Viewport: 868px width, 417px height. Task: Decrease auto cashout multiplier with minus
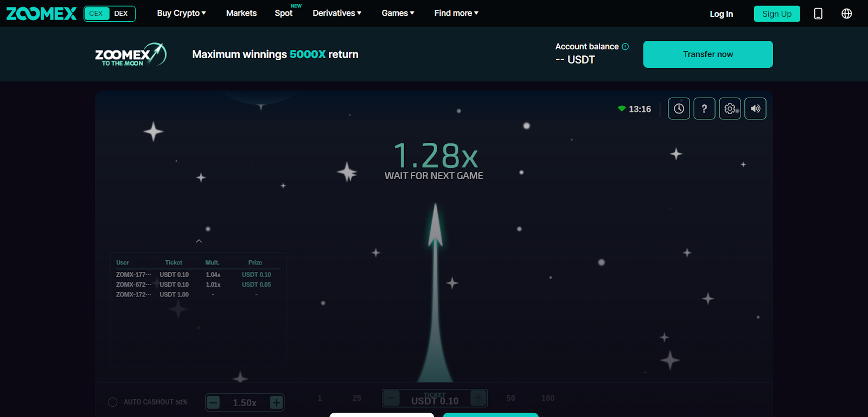pyautogui.click(x=214, y=402)
